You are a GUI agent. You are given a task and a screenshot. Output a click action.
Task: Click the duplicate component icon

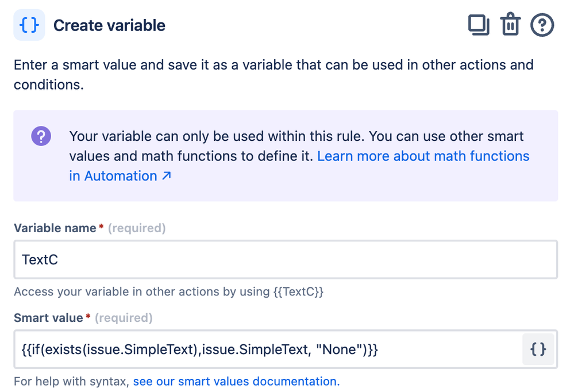point(478,25)
